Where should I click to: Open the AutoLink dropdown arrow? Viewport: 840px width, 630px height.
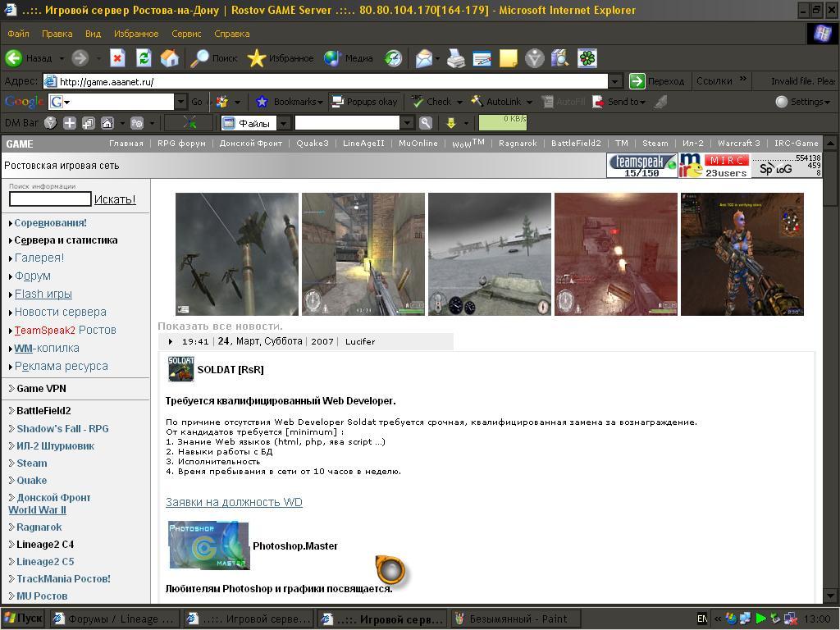point(529,102)
